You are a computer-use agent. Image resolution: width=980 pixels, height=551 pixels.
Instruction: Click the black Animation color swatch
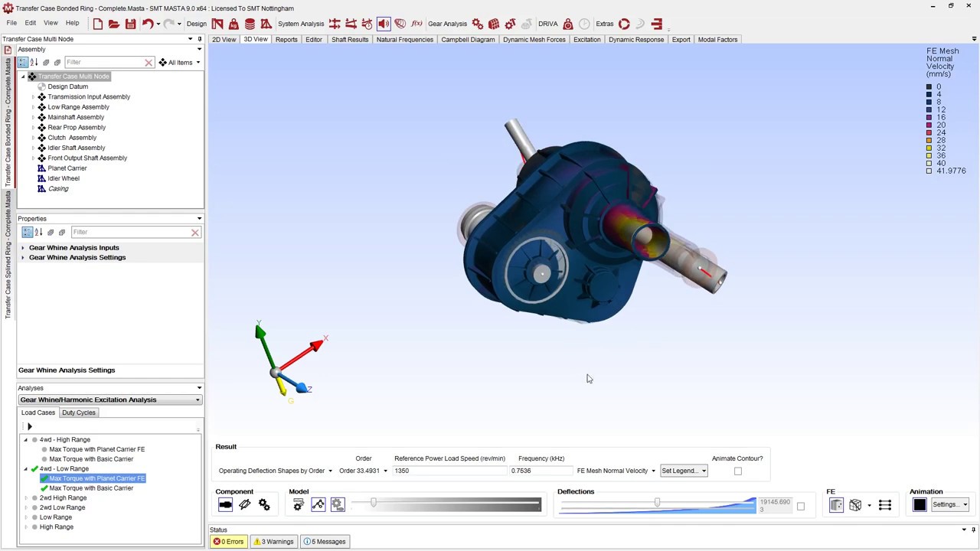coord(919,504)
